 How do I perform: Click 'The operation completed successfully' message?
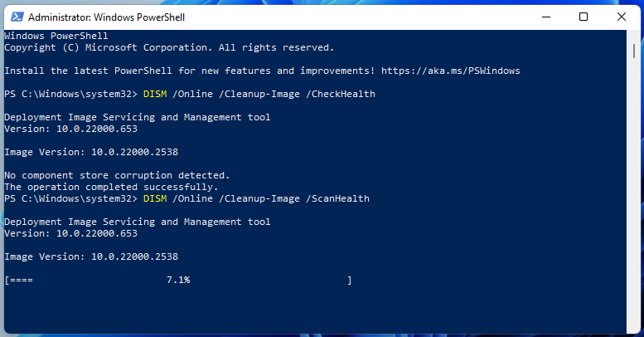pyautogui.click(x=111, y=187)
